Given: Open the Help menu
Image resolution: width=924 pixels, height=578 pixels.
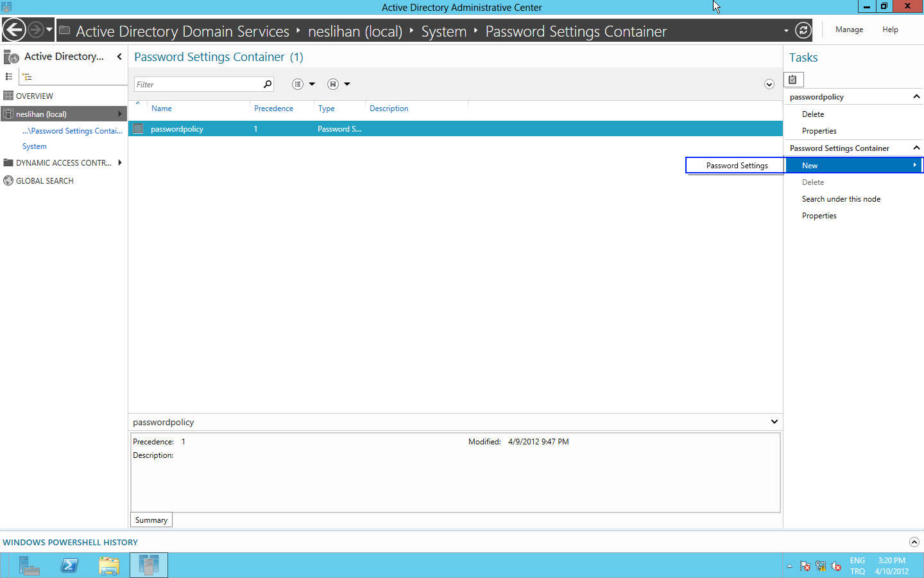Looking at the screenshot, I should tap(890, 30).
